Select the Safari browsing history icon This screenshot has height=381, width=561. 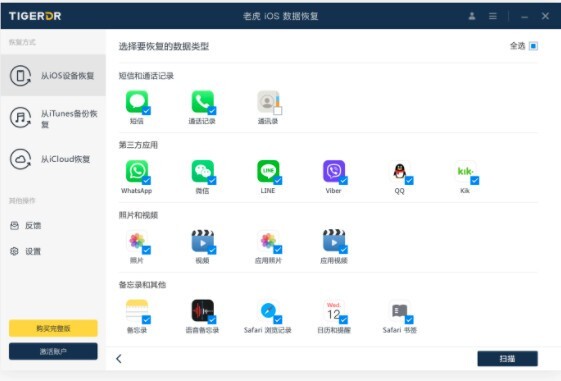[268, 311]
